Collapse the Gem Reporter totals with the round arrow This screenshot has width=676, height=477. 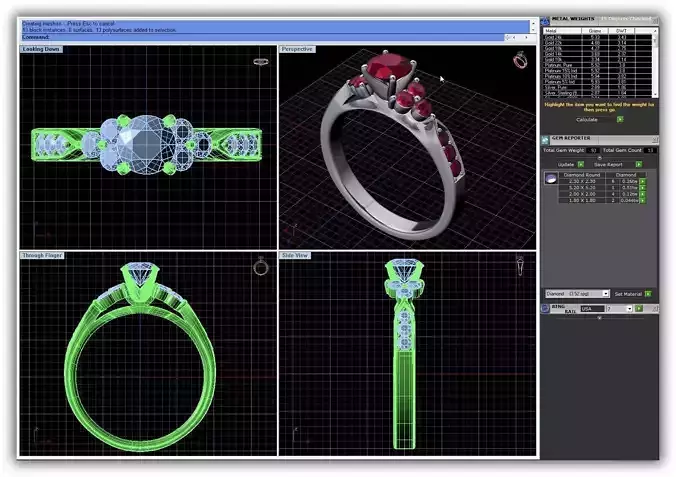click(600, 158)
